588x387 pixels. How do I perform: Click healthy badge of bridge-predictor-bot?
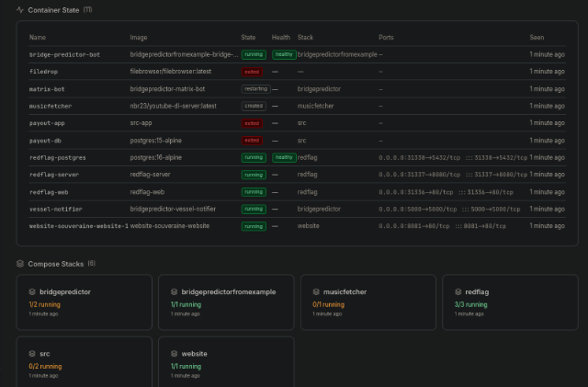(284, 54)
